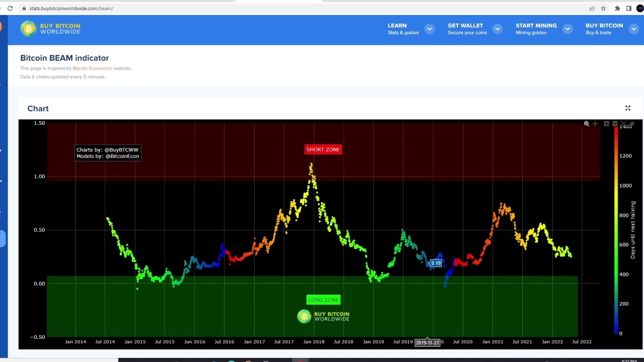The height and width of the screenshot is (362, 644).
Task: Click the site lock icon in address bar
Action: point(23,8)
